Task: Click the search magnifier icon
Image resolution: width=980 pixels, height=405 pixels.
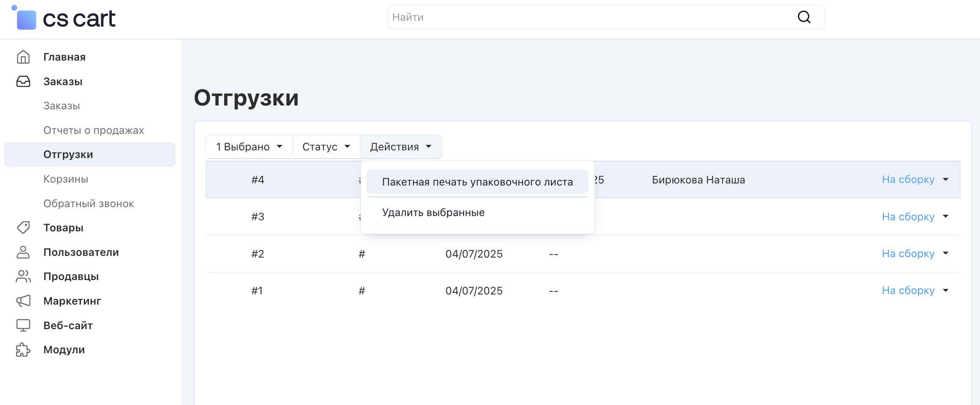Action: (x=804, y=17)
